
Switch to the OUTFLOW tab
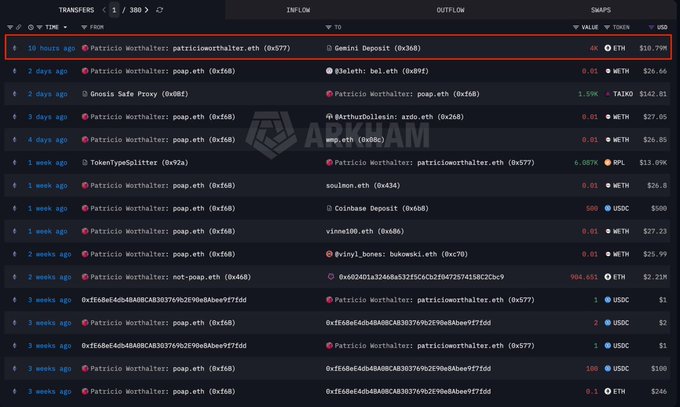pos(450,10)
